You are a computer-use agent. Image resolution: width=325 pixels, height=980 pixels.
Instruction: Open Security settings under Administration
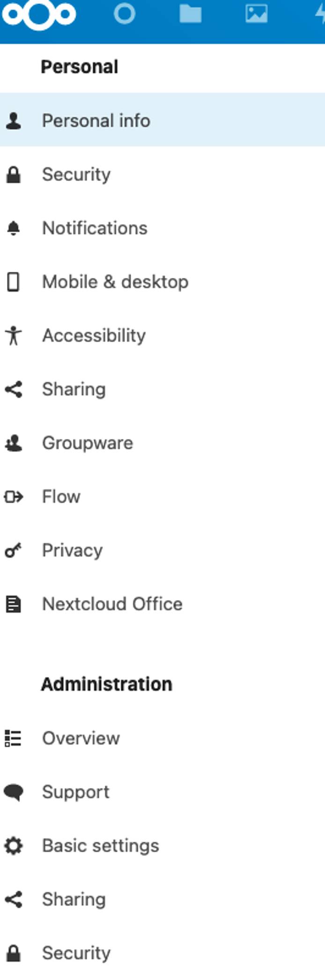click(75, 953)
